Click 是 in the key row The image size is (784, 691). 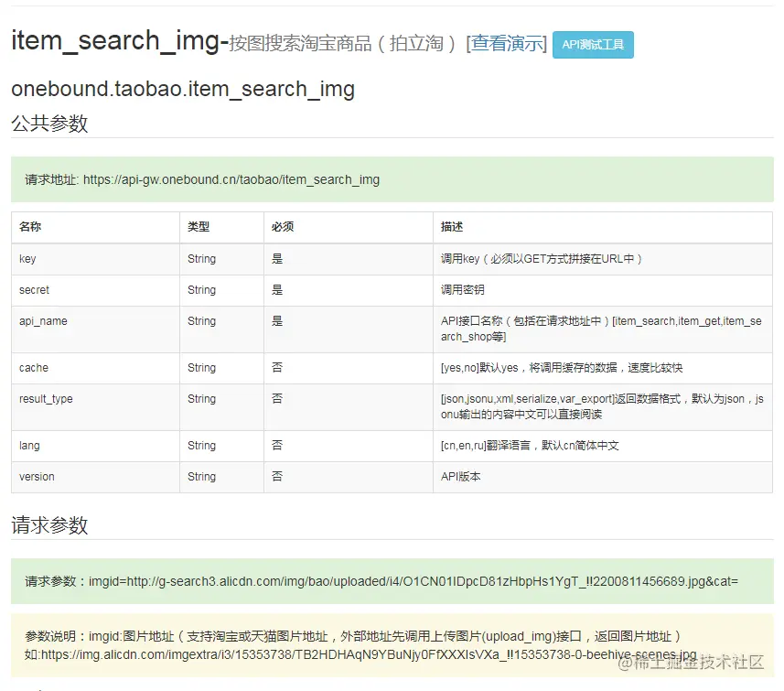pyautogui.click(x=277, y=259)
